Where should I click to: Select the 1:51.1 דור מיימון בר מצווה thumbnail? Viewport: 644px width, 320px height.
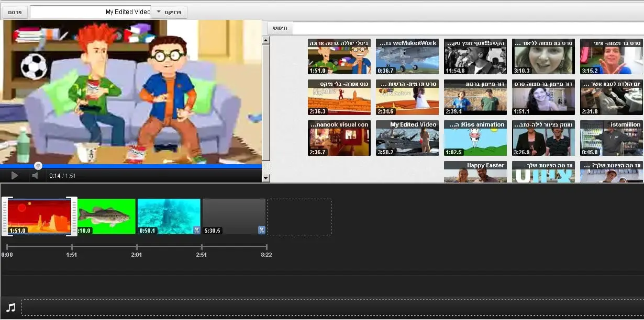pos(543,97)
